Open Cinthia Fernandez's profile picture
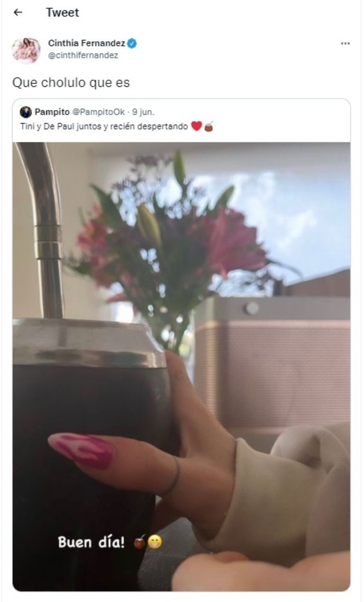The width and height of the screenshot is (364, 602). tap(26, 51)
